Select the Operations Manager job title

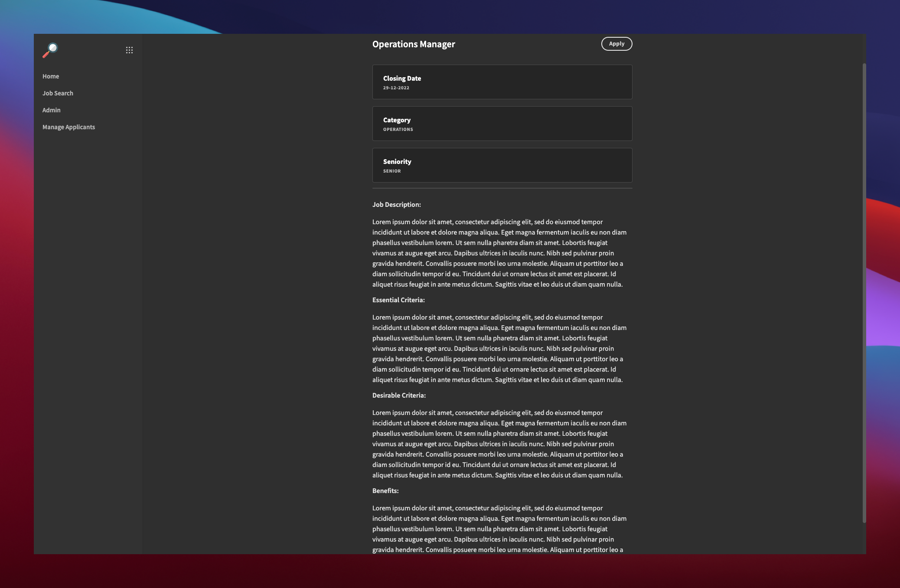pos(413,43)
